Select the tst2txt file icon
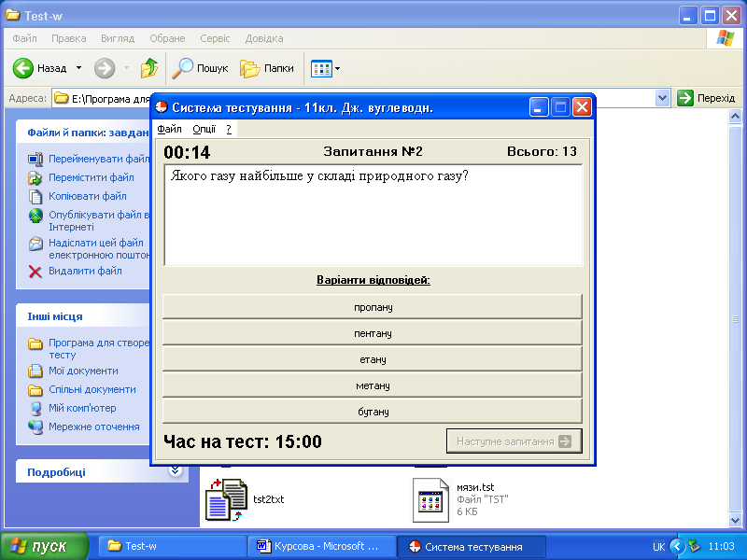The width and height of the screenshot is (747, 560). click(x=226, y=499)
